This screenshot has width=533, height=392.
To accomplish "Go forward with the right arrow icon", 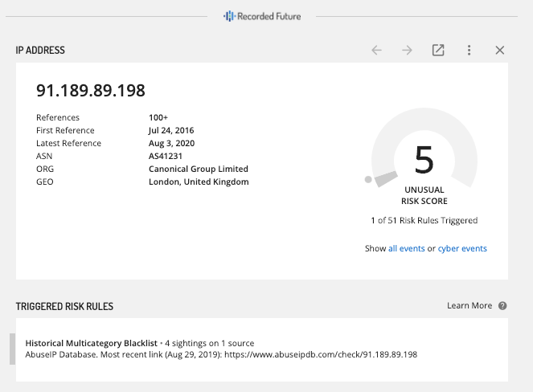I will (407, 51).
